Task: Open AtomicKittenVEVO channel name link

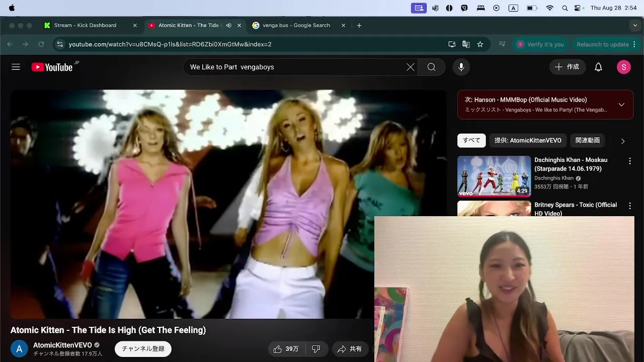Action: pos(62,345)
